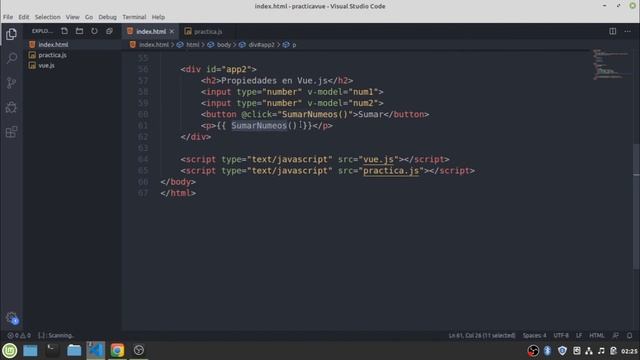Click Propiedades en Vue.js heading text
Image resolution: width=640 pixels, height=360 pixels.
click(x=274, y=80)
